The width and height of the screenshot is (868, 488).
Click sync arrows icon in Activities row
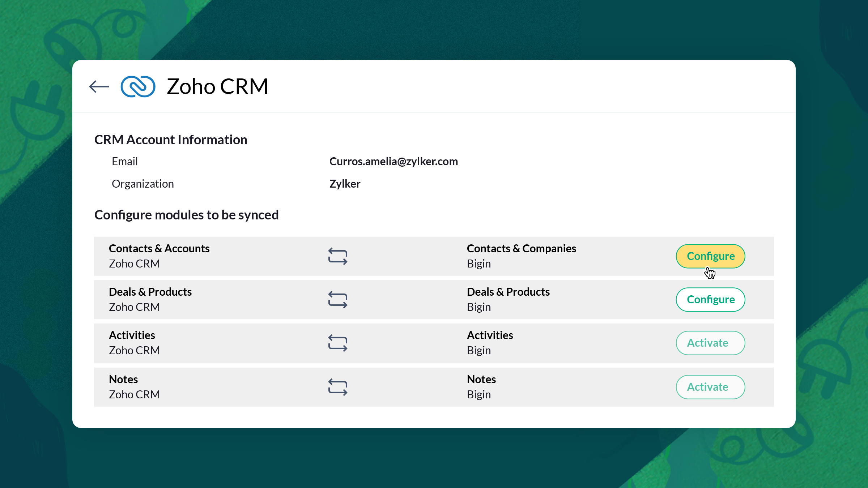click(338, 343)
